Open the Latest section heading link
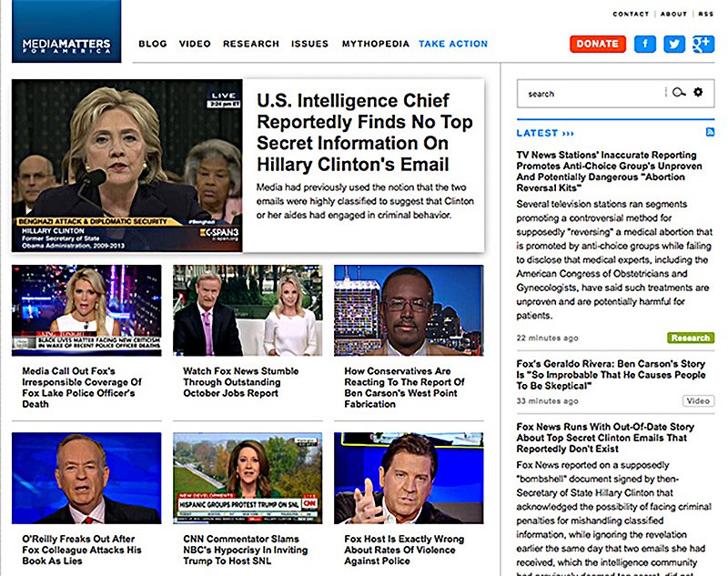Screen dimensions: 728x576 pos(545,133)
